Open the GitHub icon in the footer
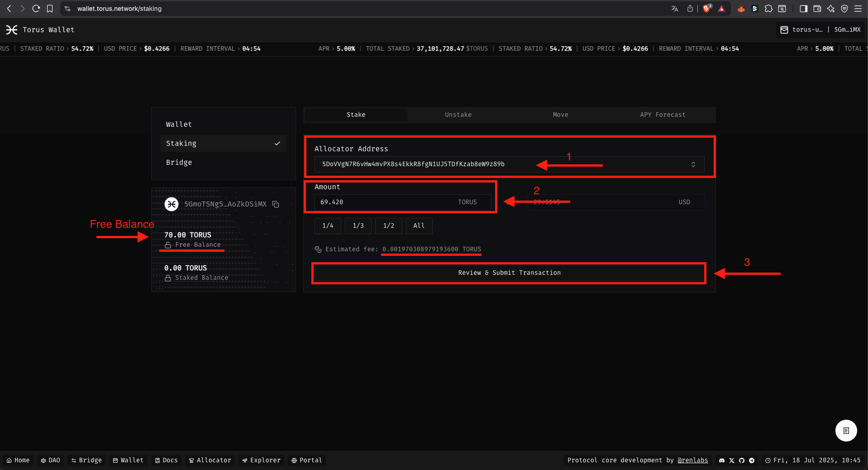This screenshot has height=470, width=868. pos(742,460)
